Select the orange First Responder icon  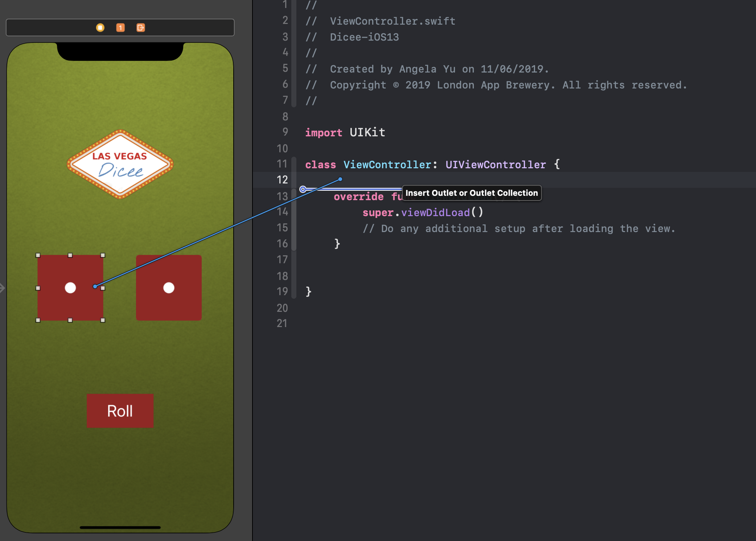pos(120,28)
